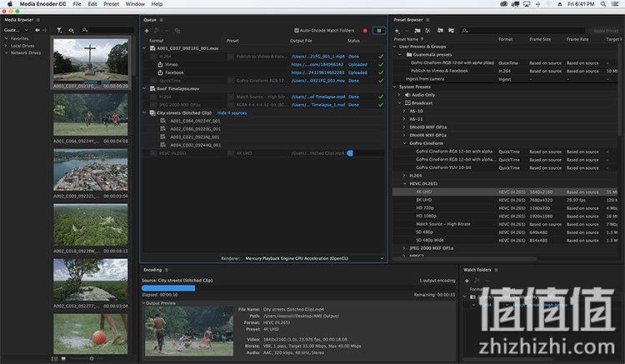Expand Network Drives tree node
The height and width of the screenshot is (364, 625).
(x=7, y=52)
